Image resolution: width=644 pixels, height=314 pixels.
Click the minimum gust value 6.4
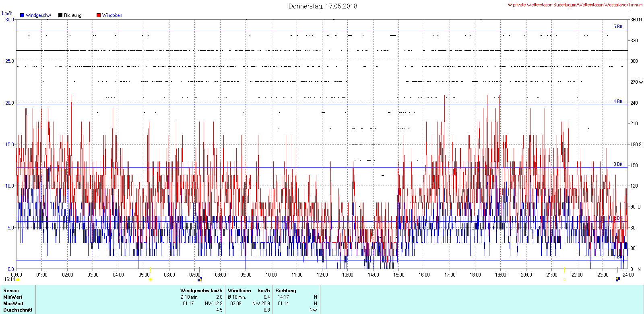point(267,297)
